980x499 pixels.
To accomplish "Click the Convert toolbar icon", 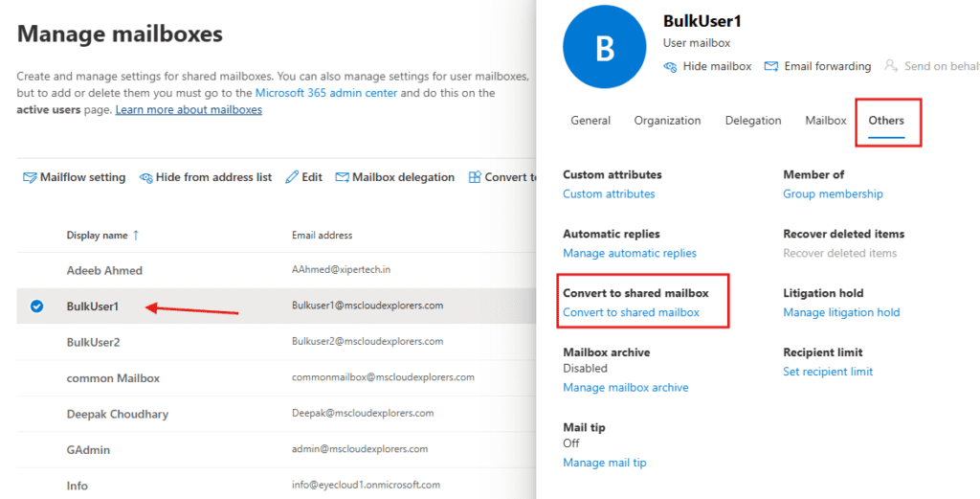I will pos(475,177).
